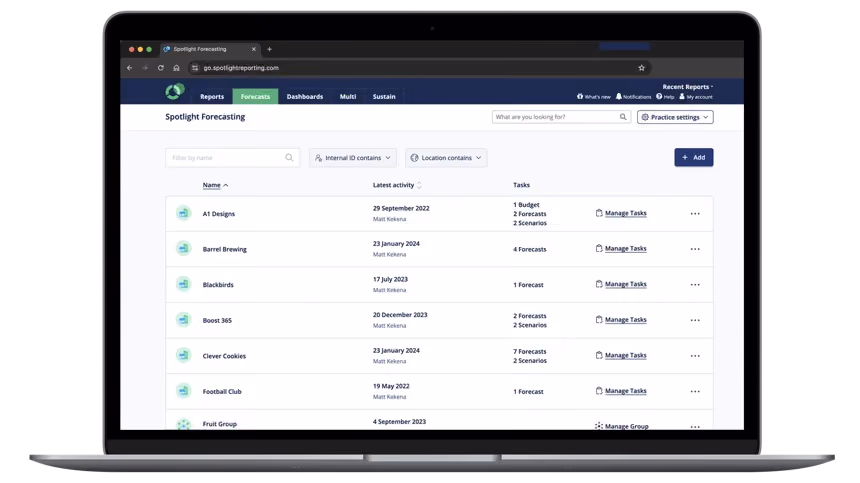Manage Tasks for Blackbirds
This screenshot has width=860, height=483.
pyautogui.click(x=621, y=284)
